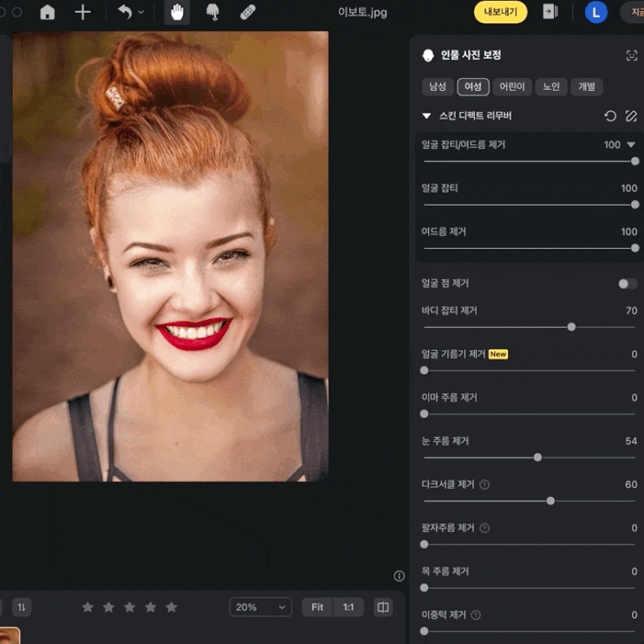This screenshot has width=644, height=644.
Task: Adjust the 얼굴 잡티 slider
Action: point(530,205)
